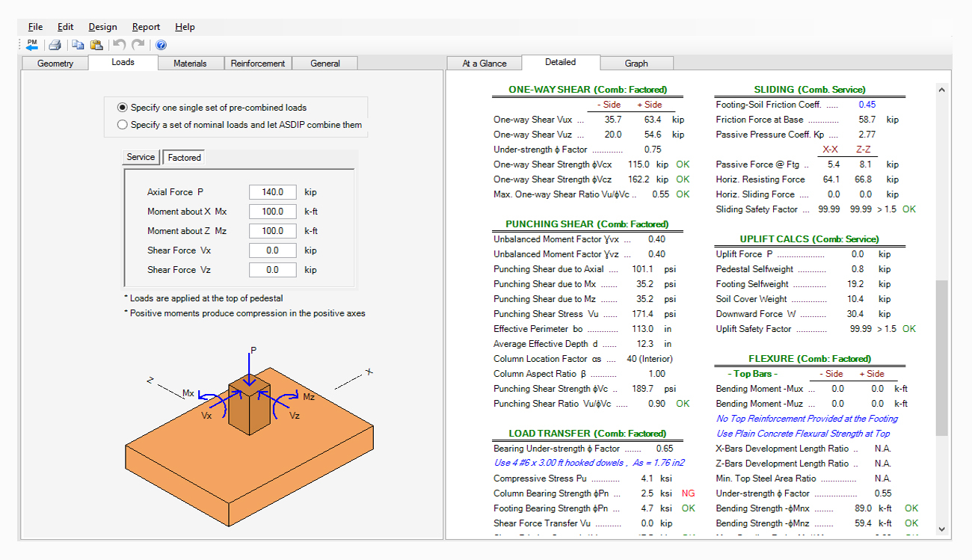Click the Undo arrow icon
Screen dimensions: 972x560
click(120, 45)
